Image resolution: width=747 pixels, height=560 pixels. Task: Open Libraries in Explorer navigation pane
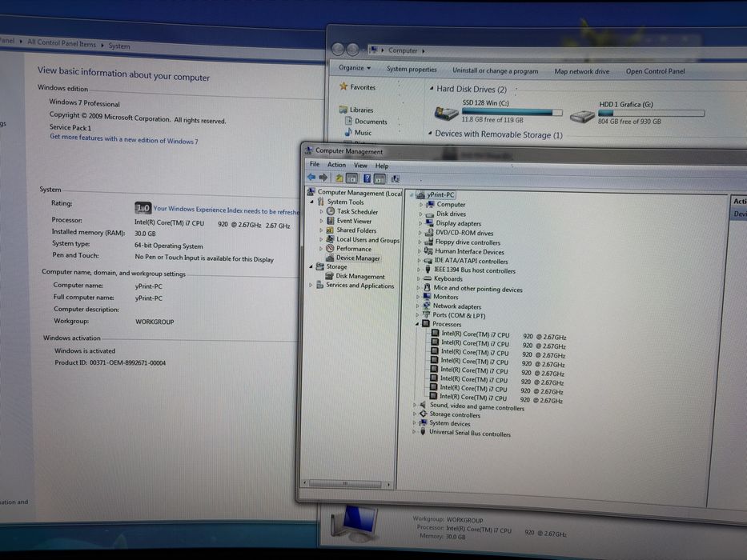(362, 110)
